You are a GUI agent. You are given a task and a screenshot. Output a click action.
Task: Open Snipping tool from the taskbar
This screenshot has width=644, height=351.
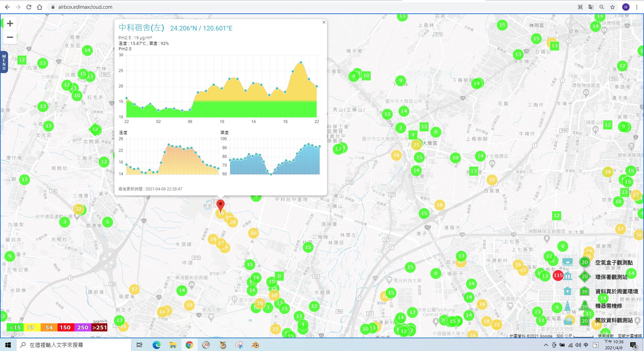click(239, 345)
